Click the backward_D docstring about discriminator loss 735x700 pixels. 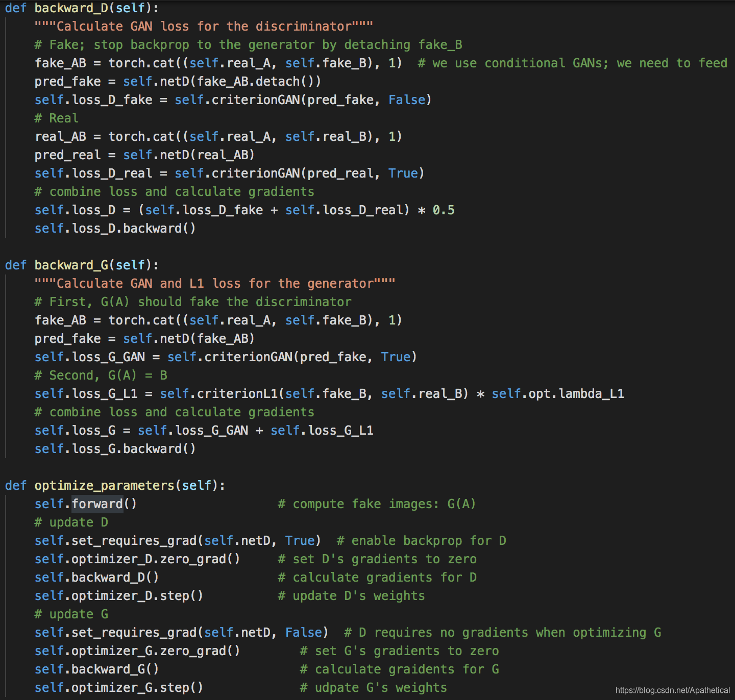(x=204, y=27)
